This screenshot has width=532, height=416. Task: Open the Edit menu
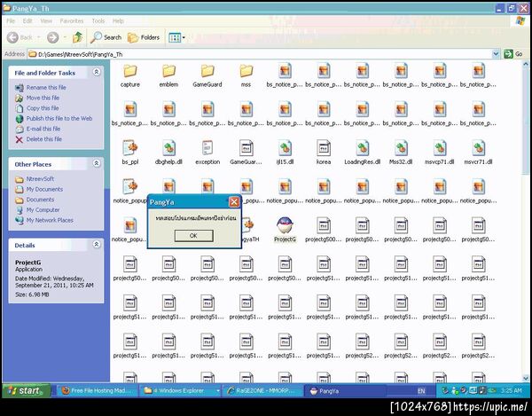coord(27,21)
